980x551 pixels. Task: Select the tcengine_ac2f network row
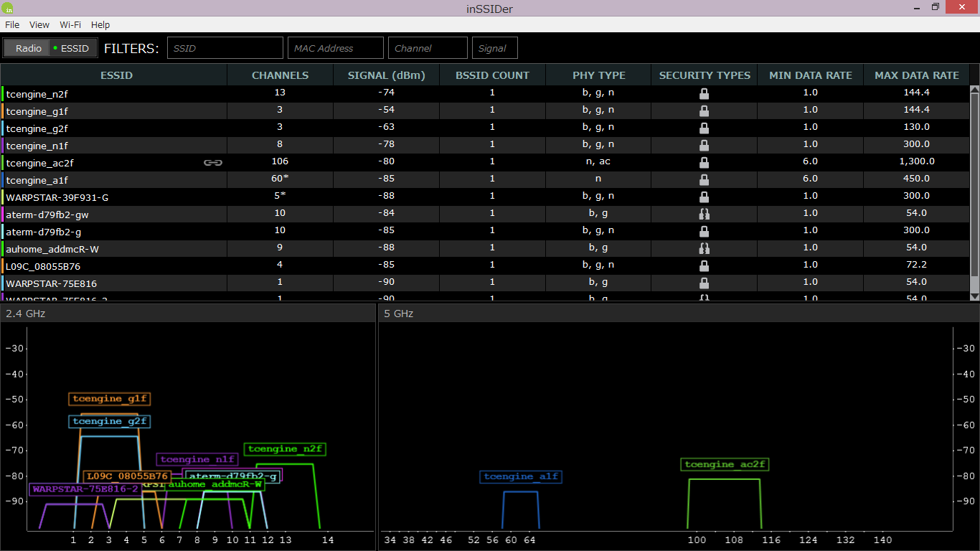[x=485, y=162]
